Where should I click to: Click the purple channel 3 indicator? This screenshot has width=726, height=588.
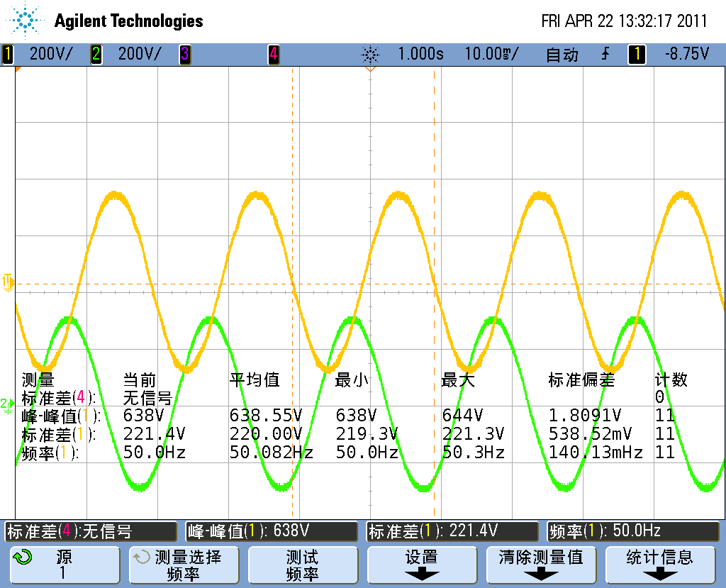tap(184, 54)
